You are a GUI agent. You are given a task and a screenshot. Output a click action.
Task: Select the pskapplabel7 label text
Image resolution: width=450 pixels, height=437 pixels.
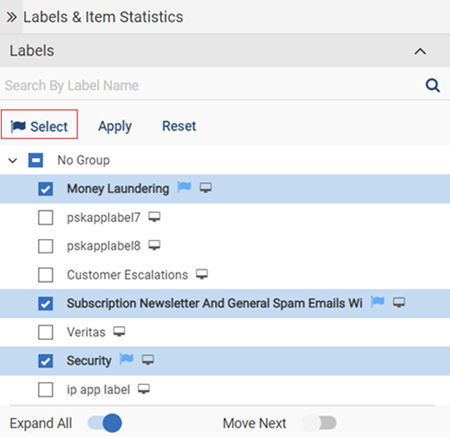tap(103, 218)
